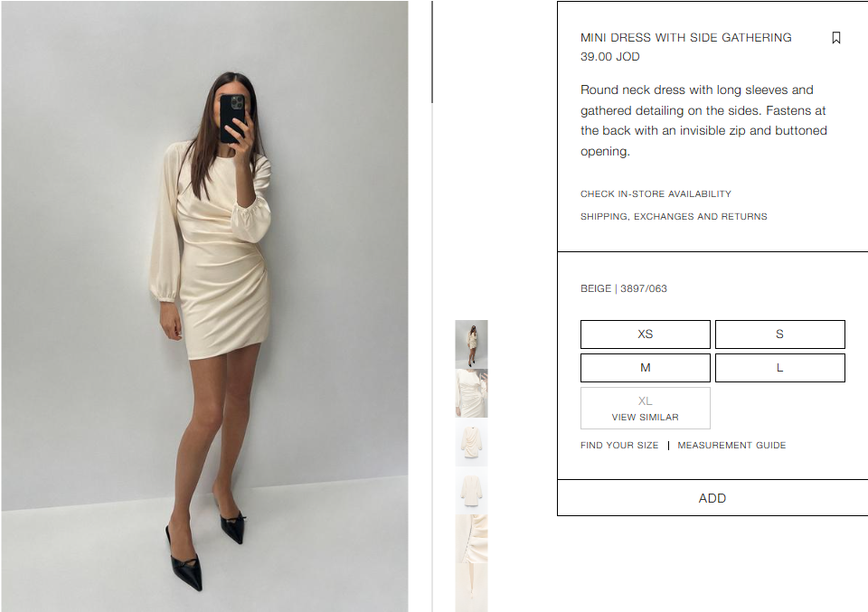This screenshot has height=612, width=868.
Task: Open Check In-Store Availability
Action: tap(656, 193)
